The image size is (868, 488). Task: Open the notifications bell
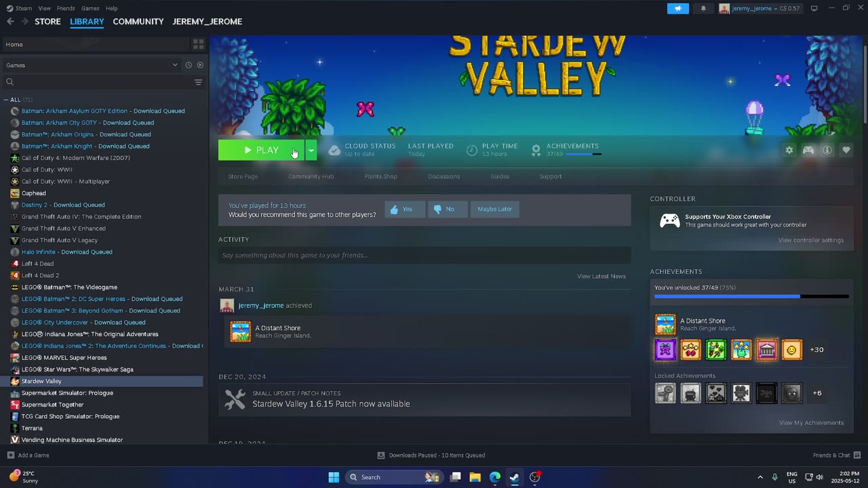(x=703, y=8)
